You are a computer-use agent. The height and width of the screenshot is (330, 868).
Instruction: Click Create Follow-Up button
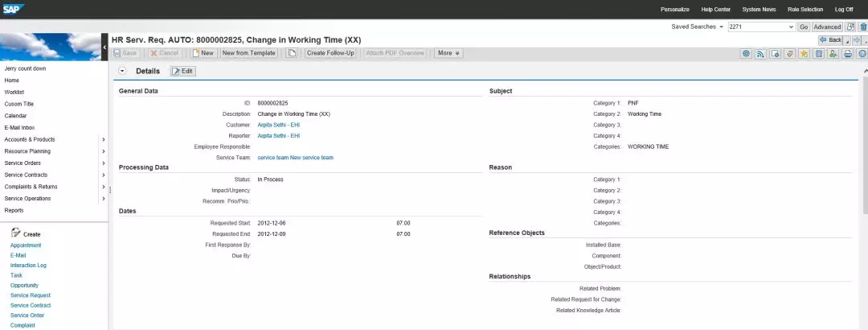[x=330, y=53]
